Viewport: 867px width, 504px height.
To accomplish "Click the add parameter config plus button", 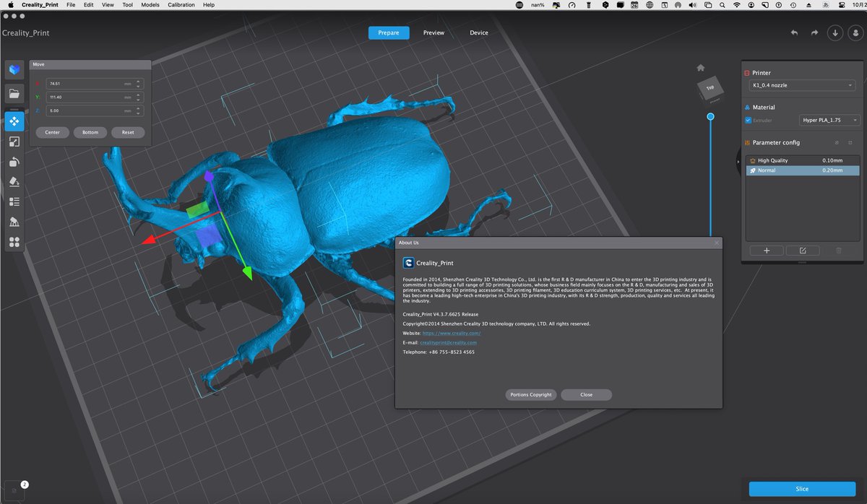I will point(767,251).
